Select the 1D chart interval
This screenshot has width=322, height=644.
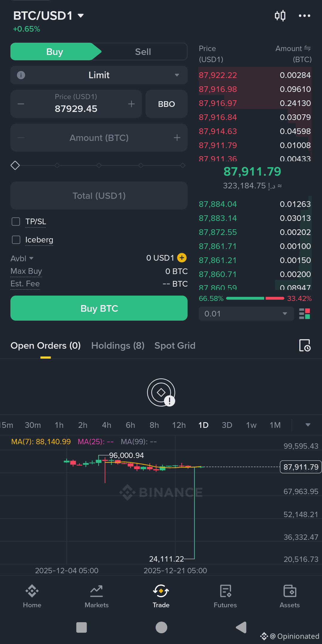[203, 425]
